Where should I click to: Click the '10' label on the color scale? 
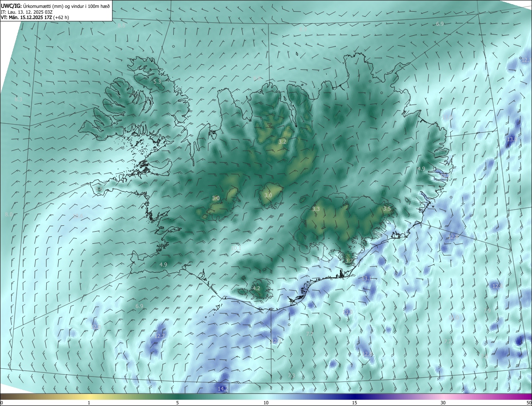pyautogui.click(x=266, y=403)
